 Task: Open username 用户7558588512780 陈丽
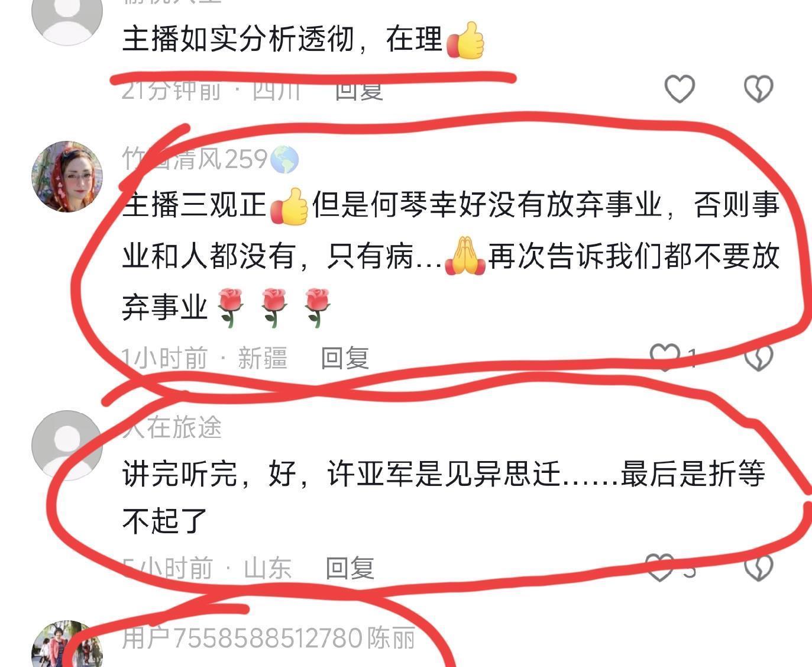[x=268, y=638]
